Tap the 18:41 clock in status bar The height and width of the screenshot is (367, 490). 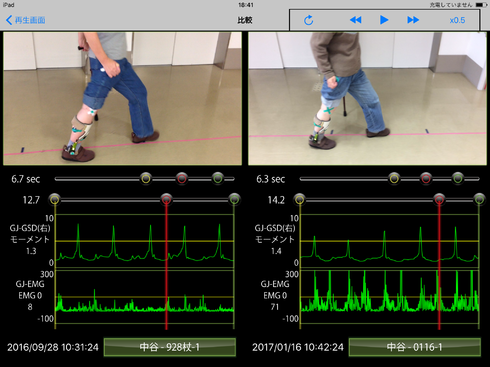coord(246,5)
